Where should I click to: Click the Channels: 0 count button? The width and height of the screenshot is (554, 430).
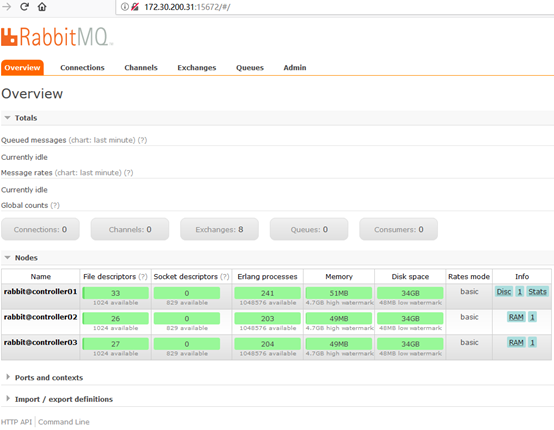click(130, 229)
